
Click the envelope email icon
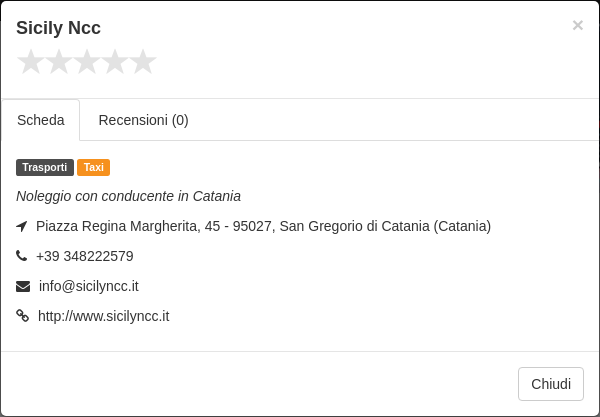coord(23,286)
